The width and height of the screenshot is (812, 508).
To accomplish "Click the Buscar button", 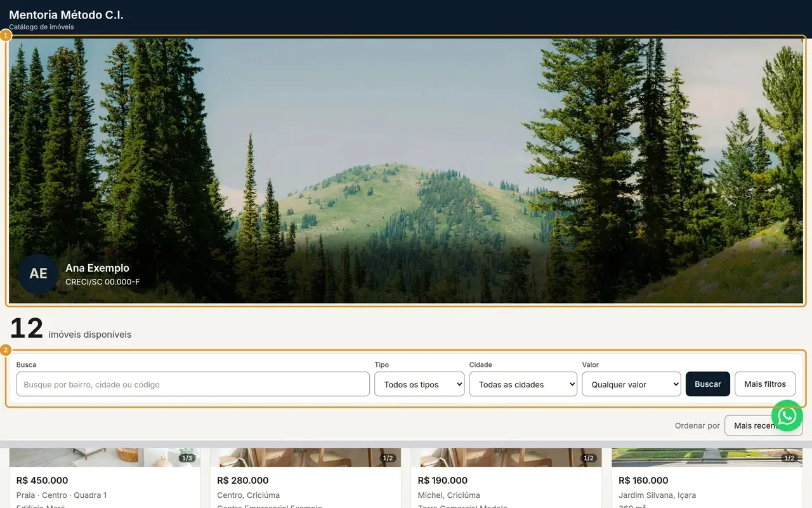I will [708, 384].
